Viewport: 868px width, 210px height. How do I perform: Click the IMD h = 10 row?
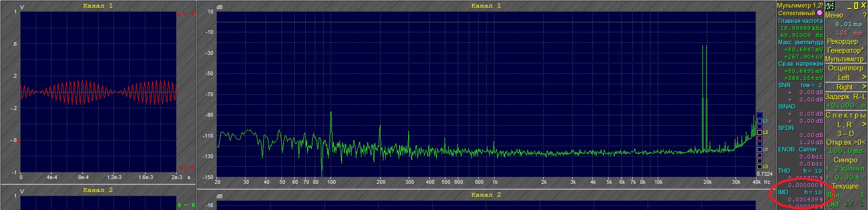coord(800,192)
